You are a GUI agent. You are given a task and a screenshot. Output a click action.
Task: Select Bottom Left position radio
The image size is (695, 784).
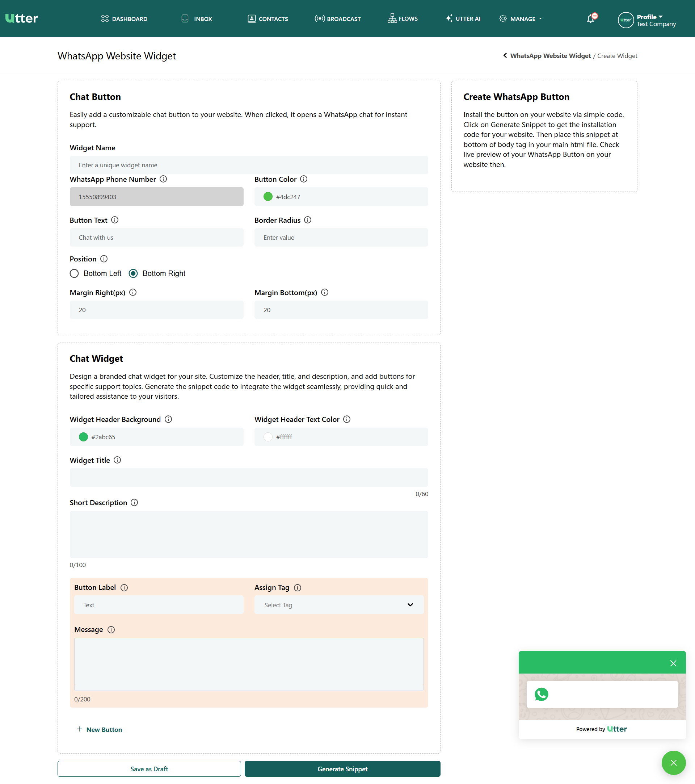[74, 273]
